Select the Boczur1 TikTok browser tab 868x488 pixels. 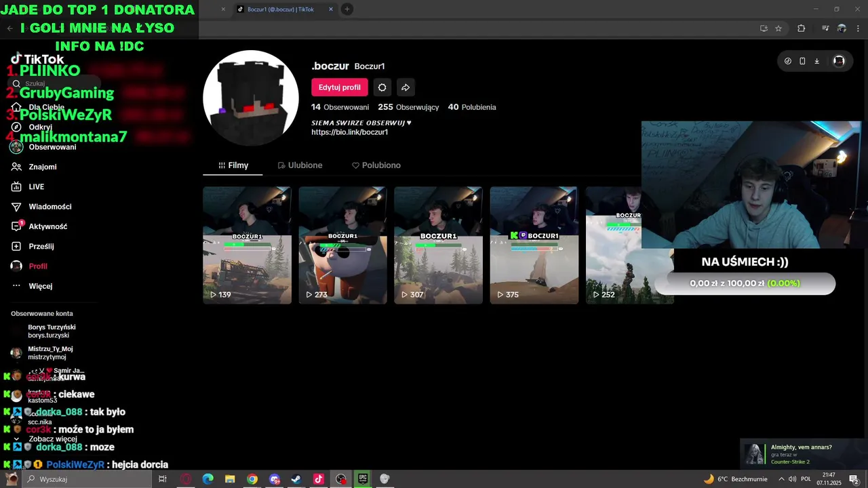281,9
